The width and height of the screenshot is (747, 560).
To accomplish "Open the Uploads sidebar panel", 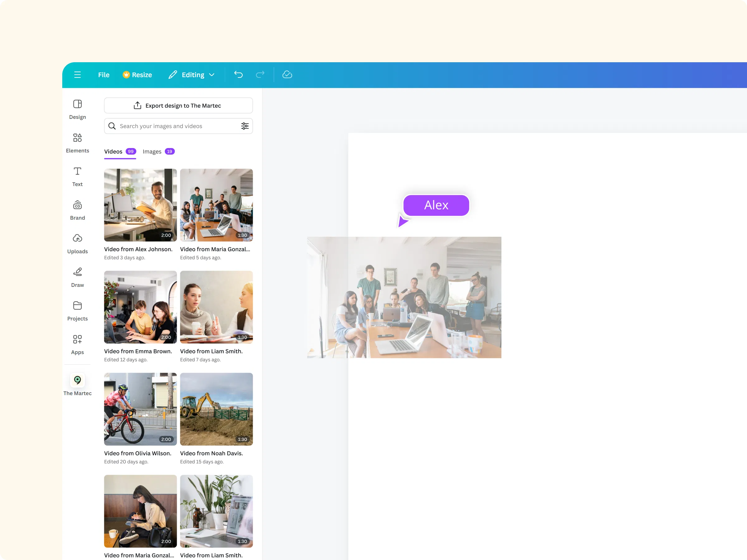I will [x=77, y=244].
